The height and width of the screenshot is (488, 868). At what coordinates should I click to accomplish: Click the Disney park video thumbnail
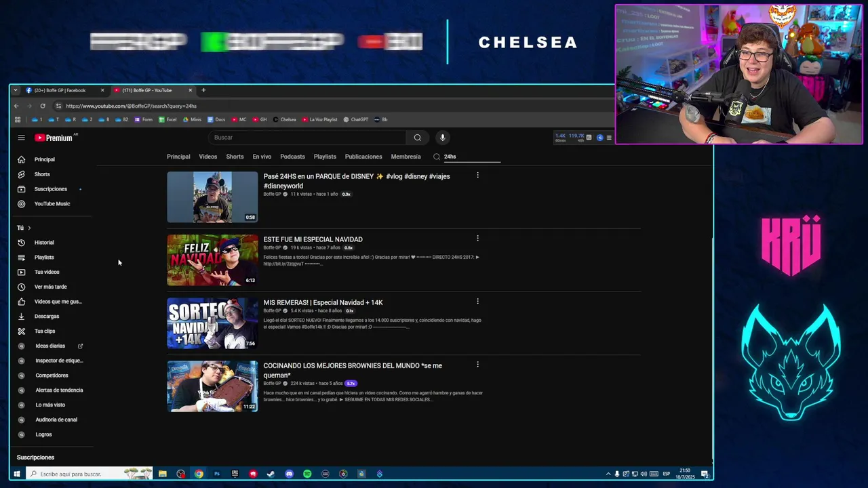coord(212,197)
